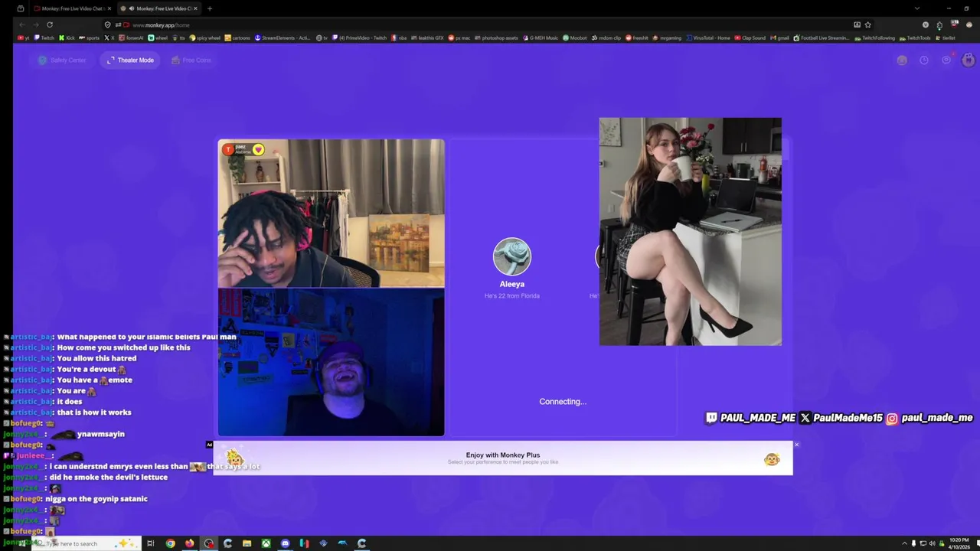Close the Monkey Plus ad banner
This screenshot has width=980, height=551.
[x=796, y=445]
